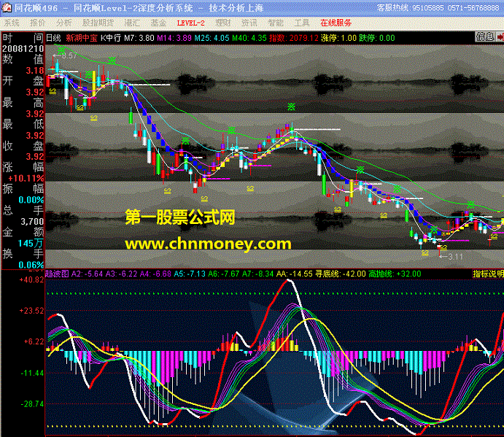Screen dimensions: 504x437
Task: Open the 基金 menu
Action: (x=158, y=23)
